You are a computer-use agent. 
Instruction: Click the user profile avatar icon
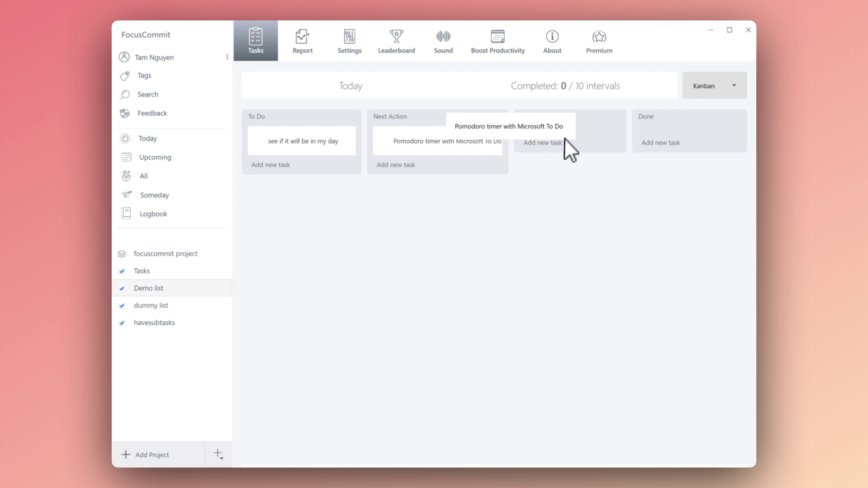click(124, 57)
